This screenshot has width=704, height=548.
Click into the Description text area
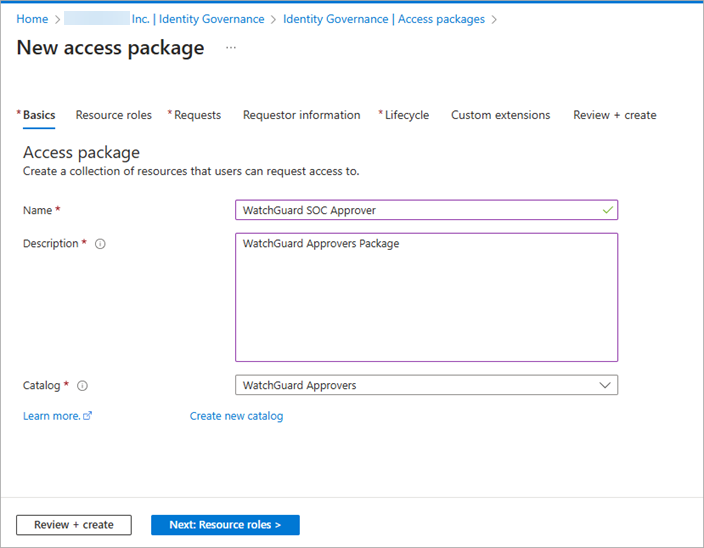tap(426, 300)
